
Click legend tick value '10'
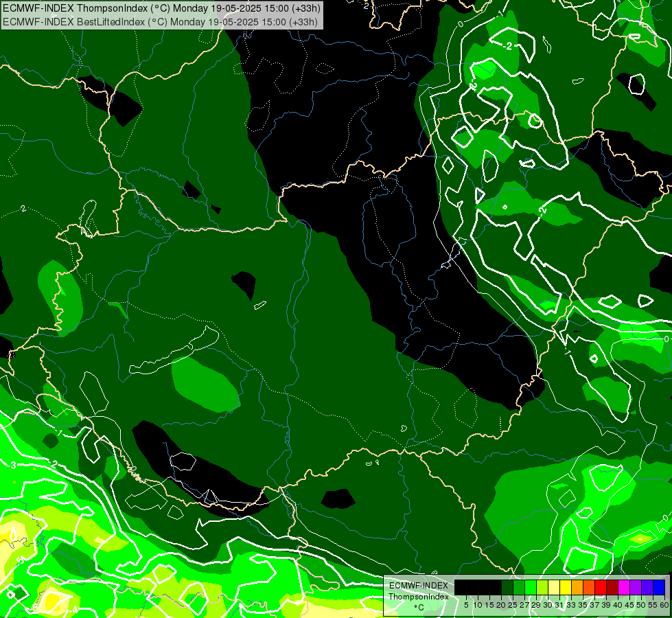[478, 605]
